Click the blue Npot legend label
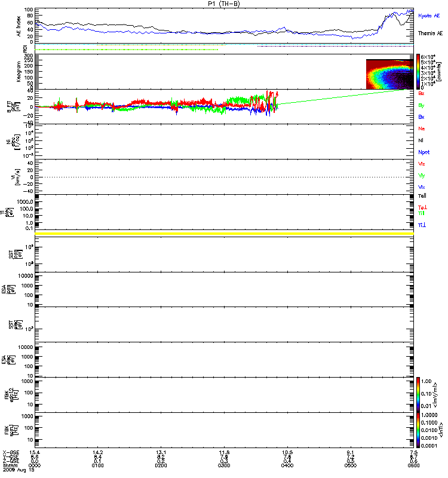448x478 pixels. coord(424,152)
